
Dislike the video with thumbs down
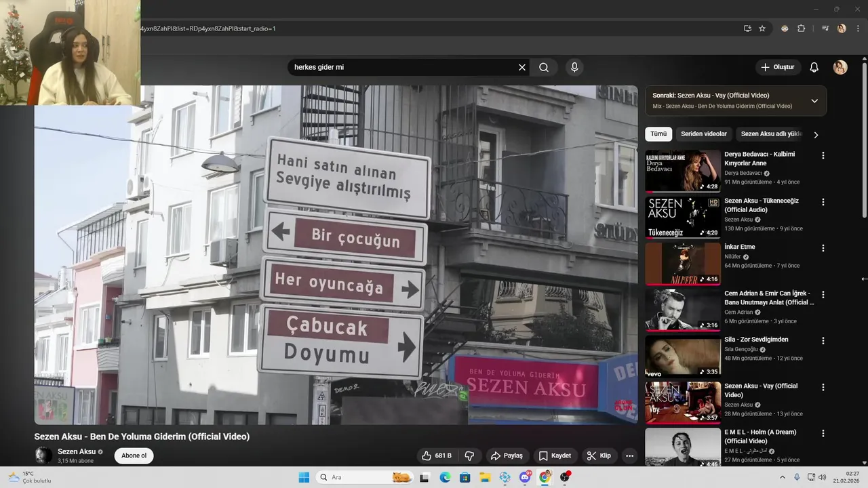469,455
